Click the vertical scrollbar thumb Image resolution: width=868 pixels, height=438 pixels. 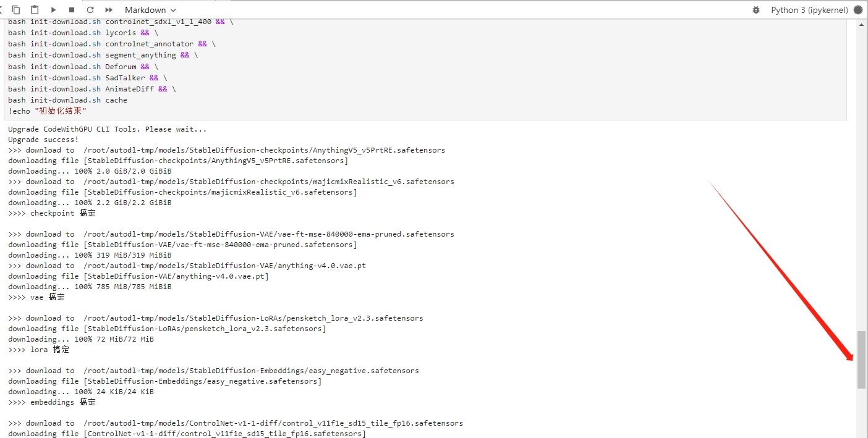point(861,360)
